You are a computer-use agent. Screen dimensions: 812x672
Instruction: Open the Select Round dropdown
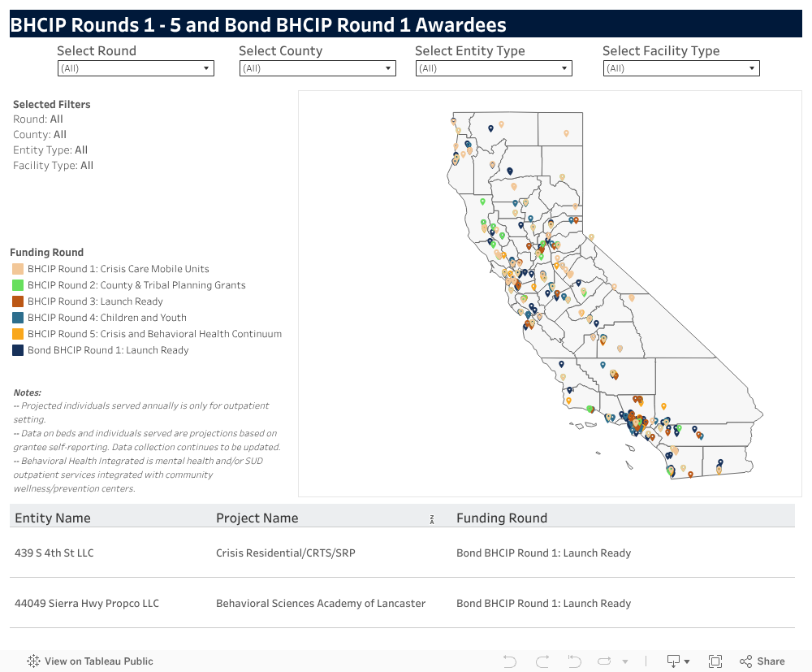coord(136,68)
